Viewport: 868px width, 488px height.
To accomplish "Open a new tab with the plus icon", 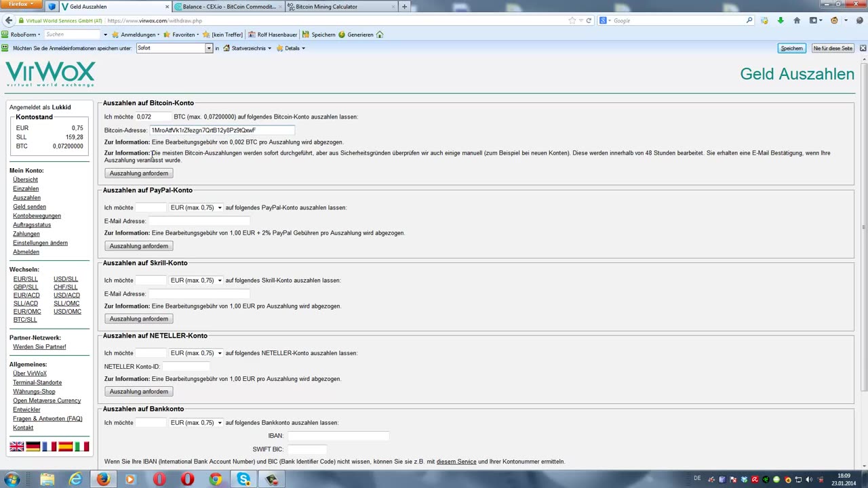I will click(404, 7).
